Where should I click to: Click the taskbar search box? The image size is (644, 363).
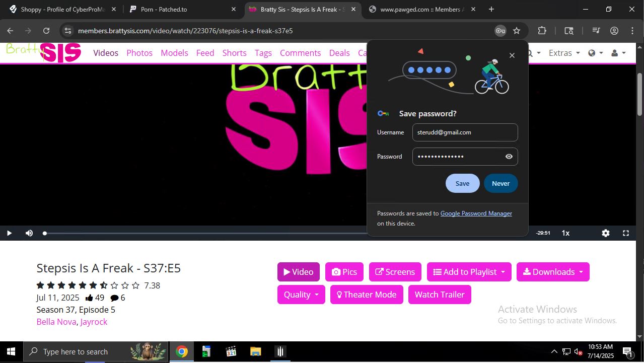point(96,351)
